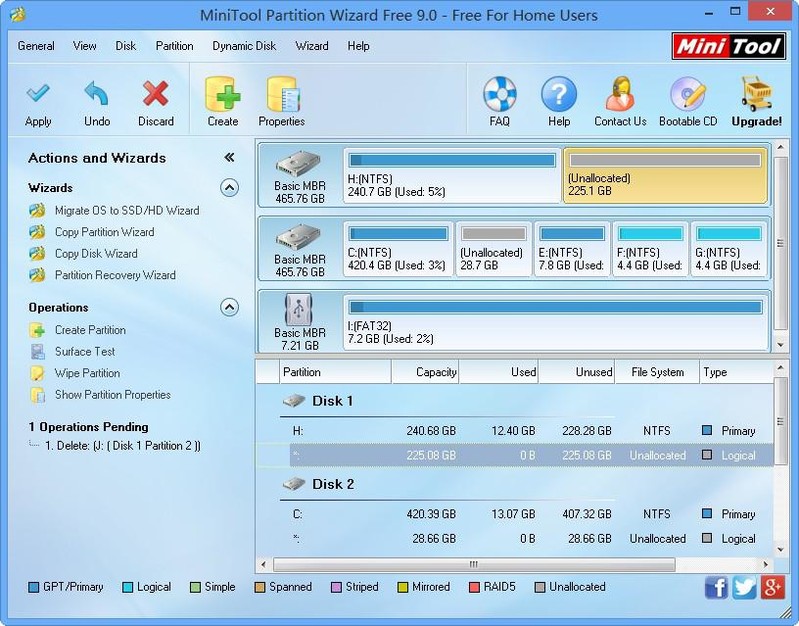Sort by the Used column header
This screenshot has height=626, width=799.
click(x=499, y=372)
